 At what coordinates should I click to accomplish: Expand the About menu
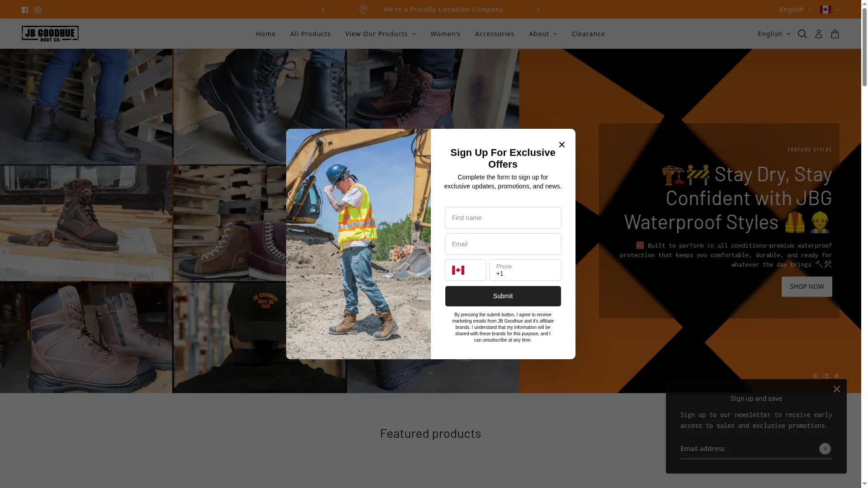[543, 34]
